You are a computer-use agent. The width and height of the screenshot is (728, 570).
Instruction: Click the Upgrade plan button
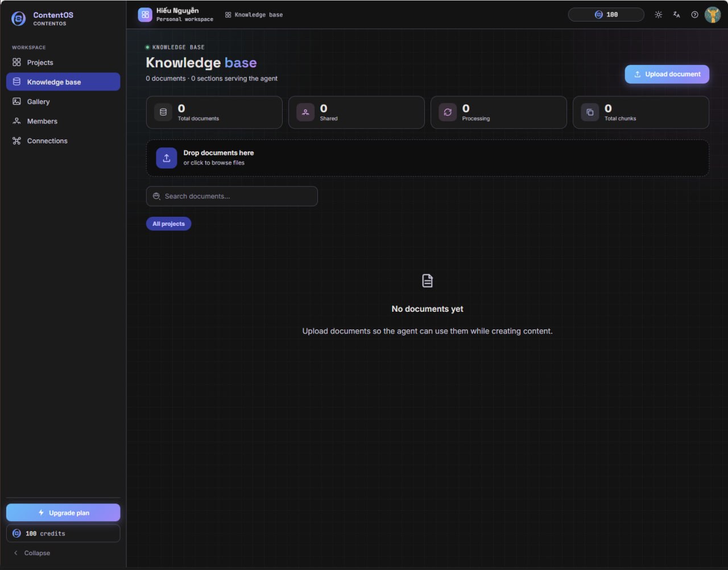63,513
